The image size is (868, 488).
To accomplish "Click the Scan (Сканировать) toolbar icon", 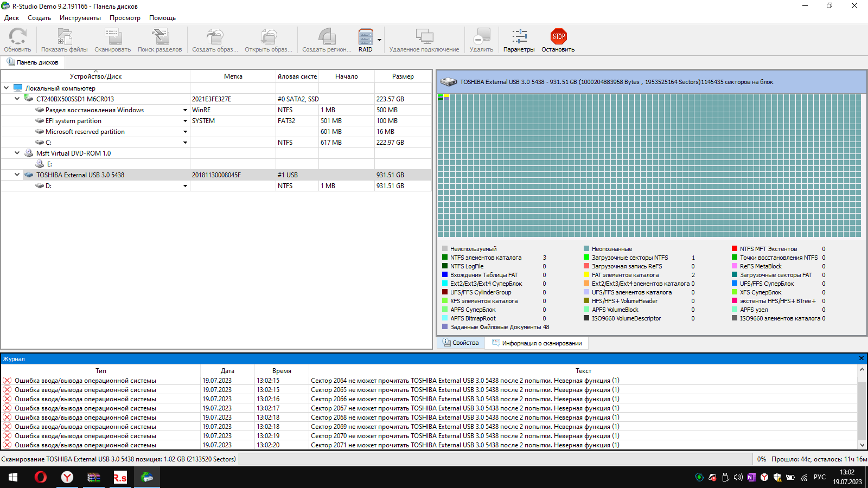I will (x=112, y=37).
